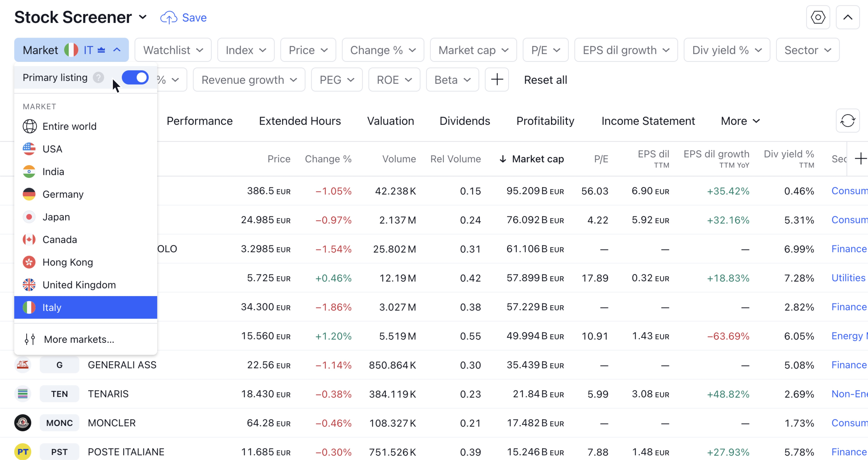Click the Moncler company logo

23,423
